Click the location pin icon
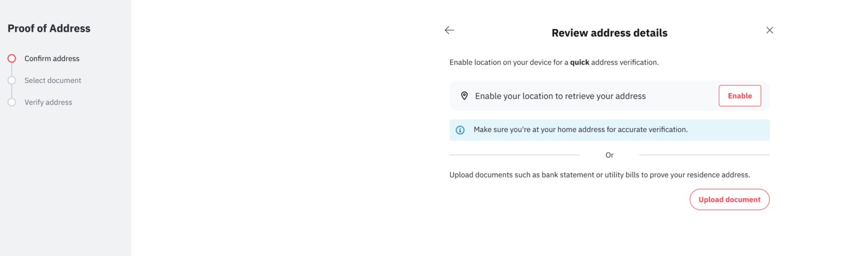This screenshot has height=256, width=868. 464,96
